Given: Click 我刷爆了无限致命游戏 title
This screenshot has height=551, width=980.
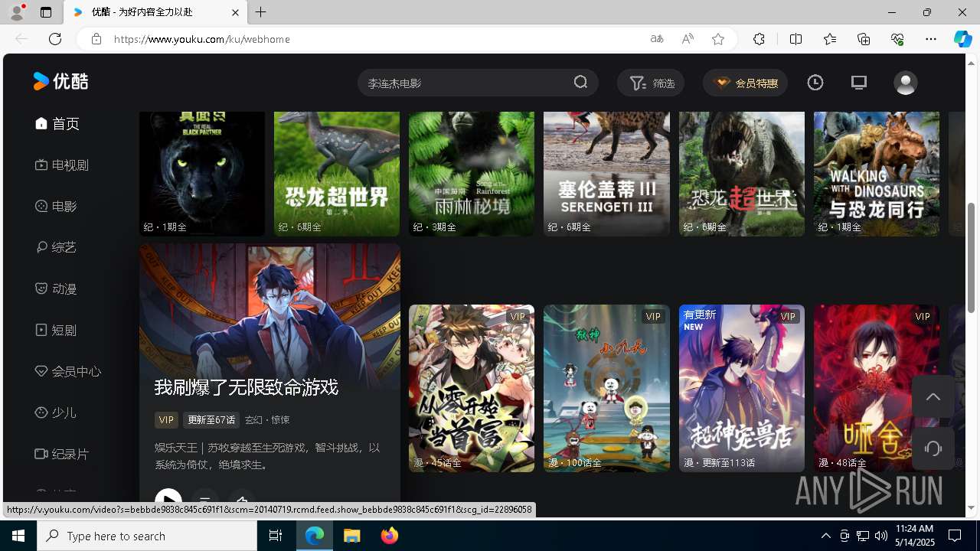Looking at the screenshot, I should click(x=246, y=387).
